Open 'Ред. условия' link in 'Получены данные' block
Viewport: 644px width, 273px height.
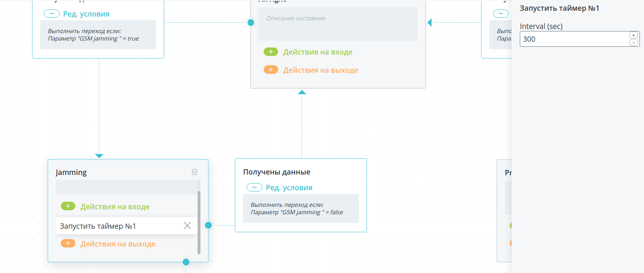289,188
